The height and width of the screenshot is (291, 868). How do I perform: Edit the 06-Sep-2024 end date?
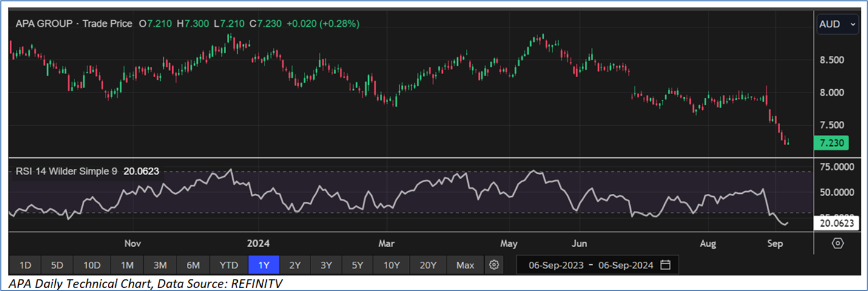coord(625,265)
